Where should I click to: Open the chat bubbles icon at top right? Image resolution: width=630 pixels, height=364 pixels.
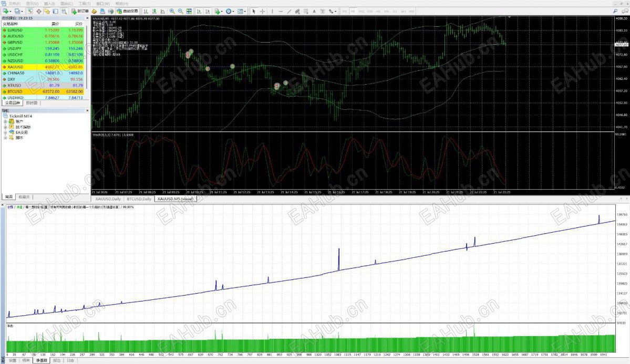(x=625, y=11)
